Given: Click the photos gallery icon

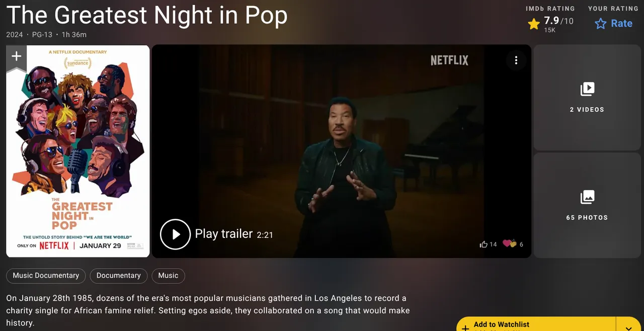Looking at the screenshot, I should 587,197.
